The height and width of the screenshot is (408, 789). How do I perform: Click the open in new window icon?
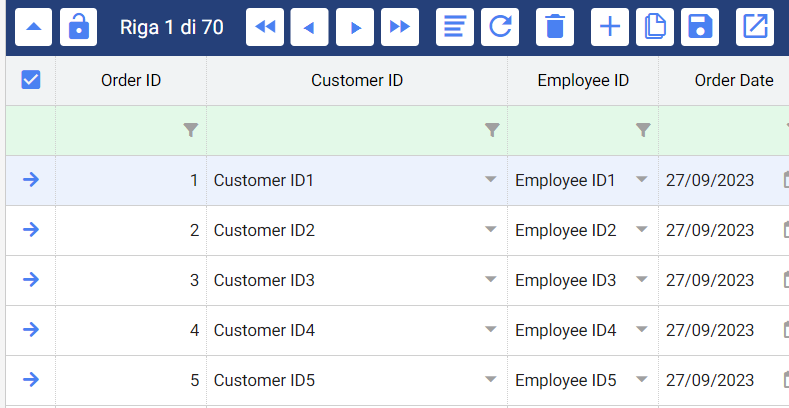(x=755, y=27)
